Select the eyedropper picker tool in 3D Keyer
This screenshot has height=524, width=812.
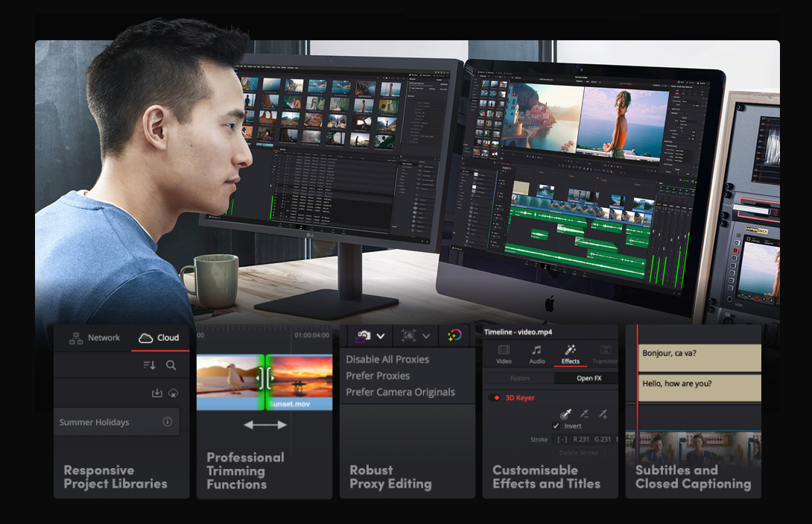click(x=565, y=414)
